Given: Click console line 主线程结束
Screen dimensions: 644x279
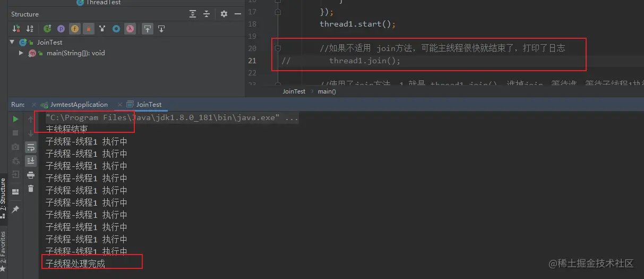Looking at the screenshot, I should click(66, 129).
